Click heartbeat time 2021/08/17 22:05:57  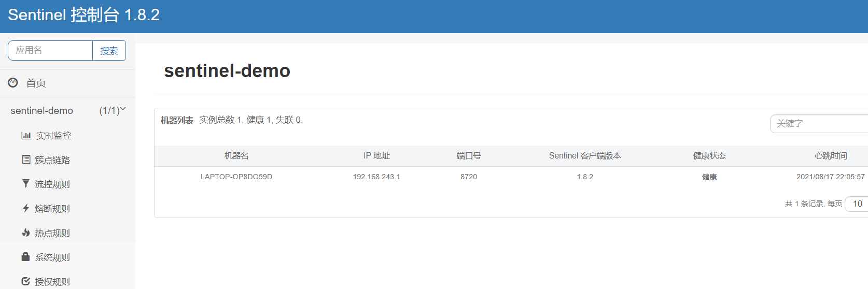point(831,177)
